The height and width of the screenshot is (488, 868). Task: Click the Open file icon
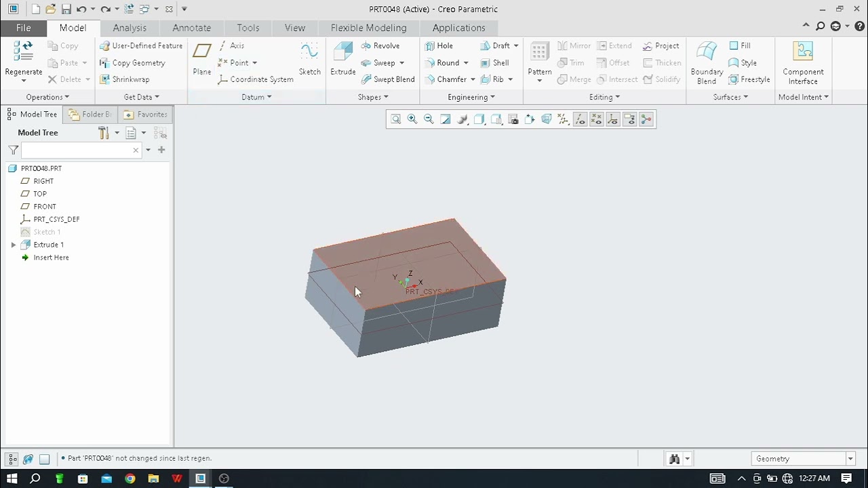tap(50, 9)
